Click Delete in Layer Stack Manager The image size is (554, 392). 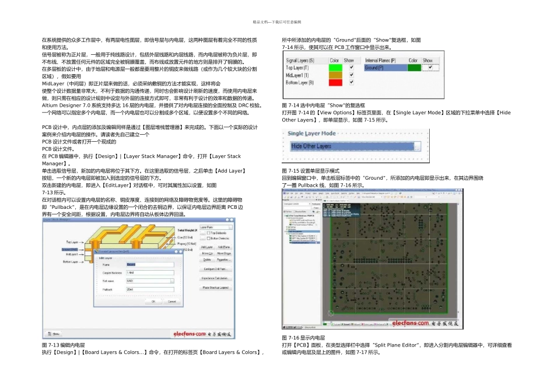click(207, 260)
